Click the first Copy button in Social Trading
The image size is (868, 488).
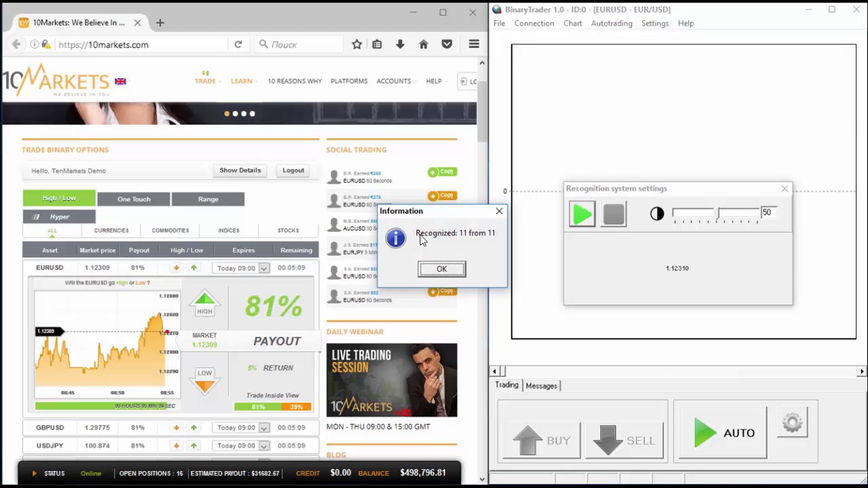pyautogui.click(x=442, y=172)
